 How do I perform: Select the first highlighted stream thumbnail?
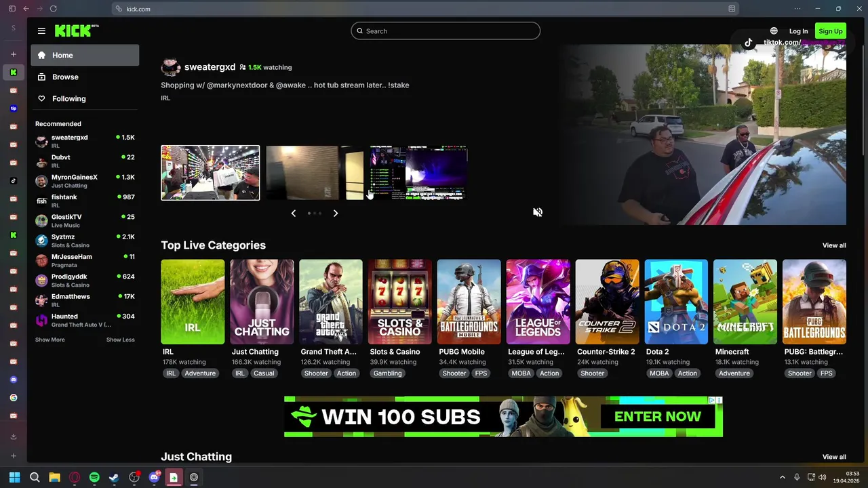tap(210, 173)
